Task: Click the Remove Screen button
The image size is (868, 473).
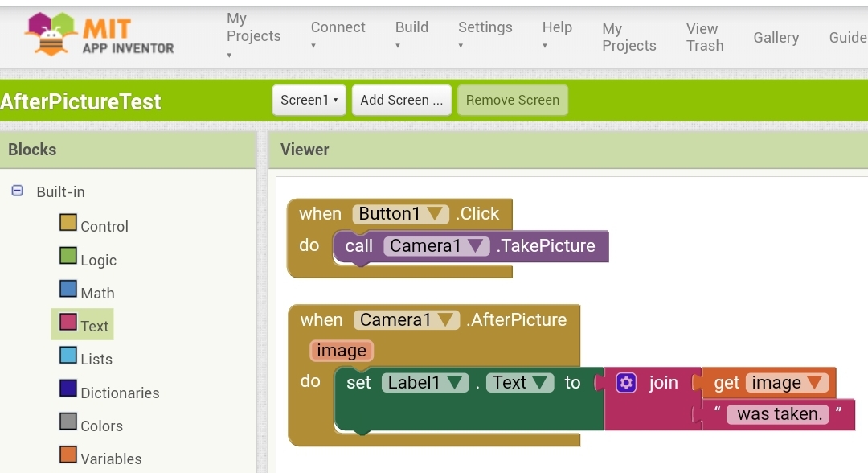Action: click(x=513, y=101)
